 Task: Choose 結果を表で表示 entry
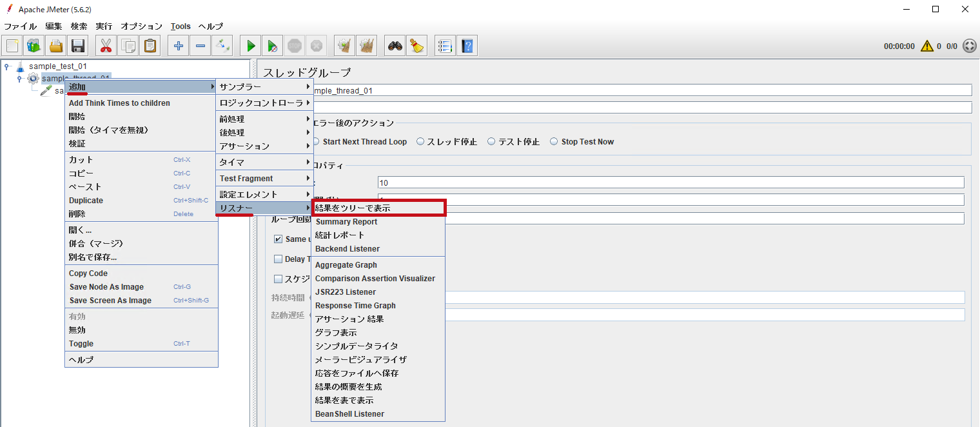378,400
